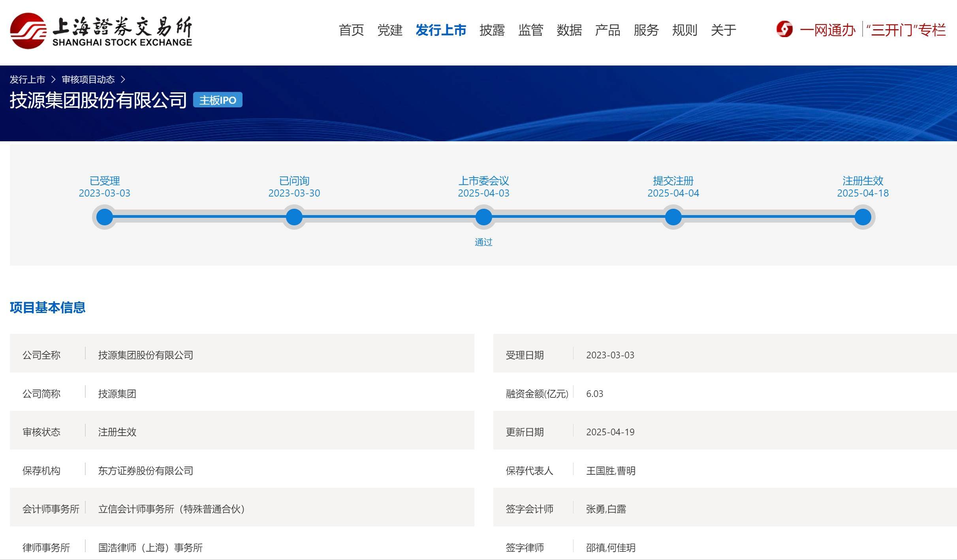Click the chevron after 审核项目动态
The height and width of the screenshot is (560, 957).
coord(123,80)
